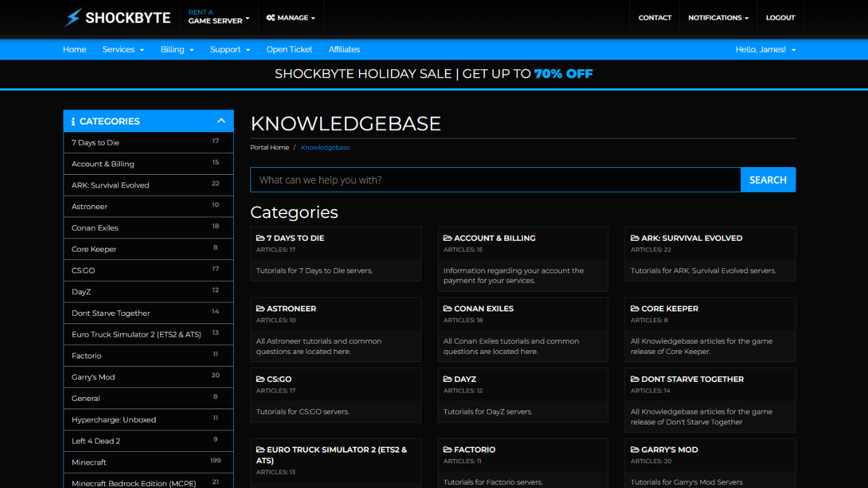The height and width of the screenshot is (488, 868).
Task: Select Core Keeper in sidebar list
Action: point(149,249)
